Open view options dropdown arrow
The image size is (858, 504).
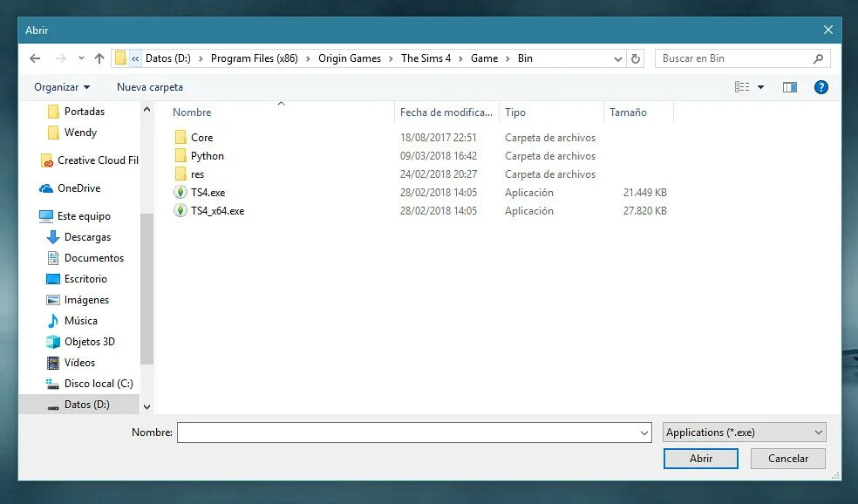coord(760,87)
